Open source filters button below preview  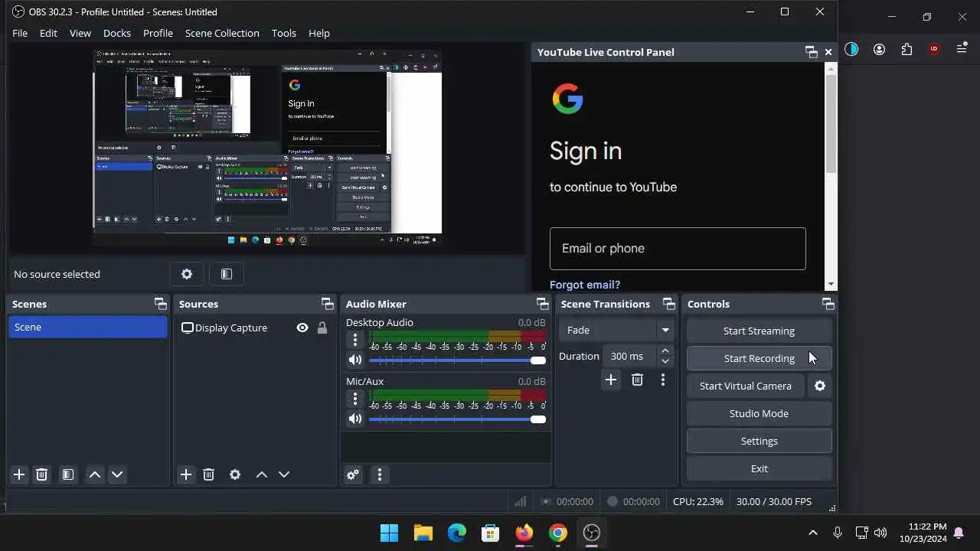pyautogui.click(x=227, y=274)
